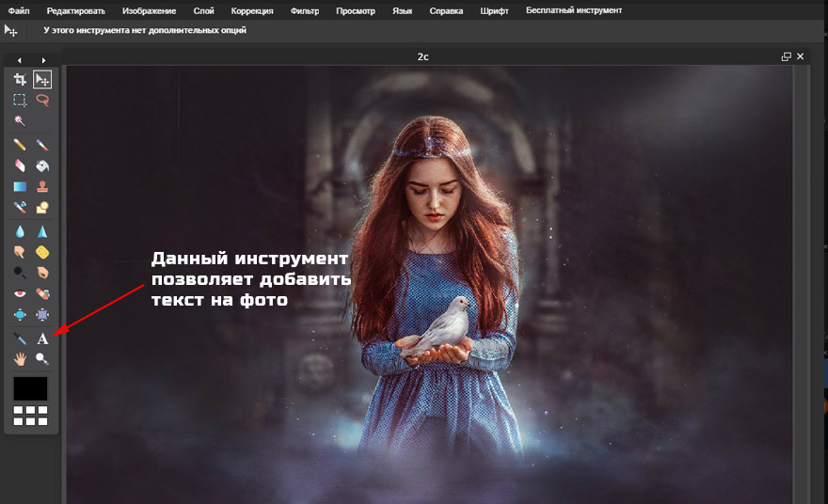The height and width of the screenshot is (504, 828).
Task: Click the six-square grid icon below the color swatch
Action: pos(30,416)
